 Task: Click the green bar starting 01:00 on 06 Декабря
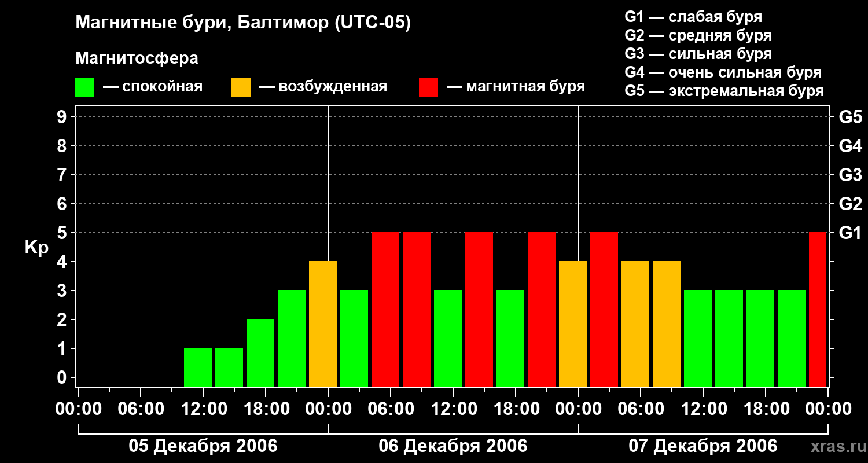point(354,338)
